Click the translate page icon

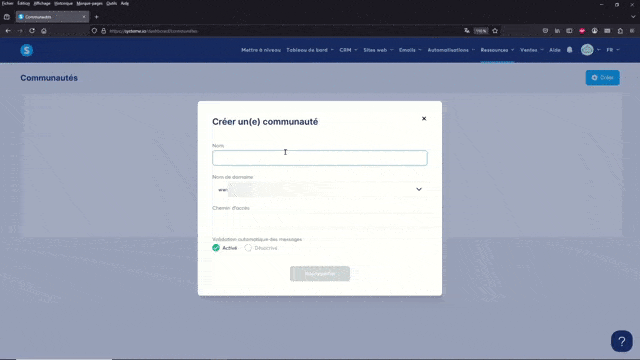pyautogui.click(x=467, y=31)
